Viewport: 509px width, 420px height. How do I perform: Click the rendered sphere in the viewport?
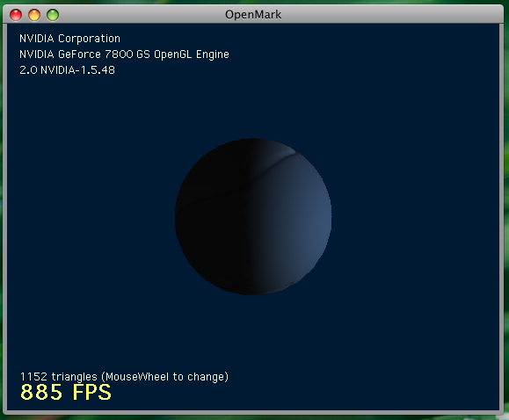253,217
